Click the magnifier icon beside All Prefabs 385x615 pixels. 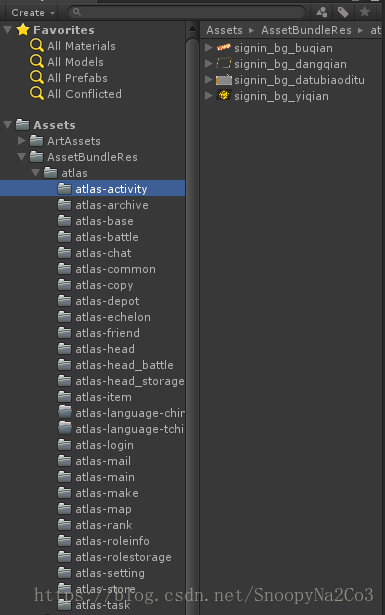(37, 78)
